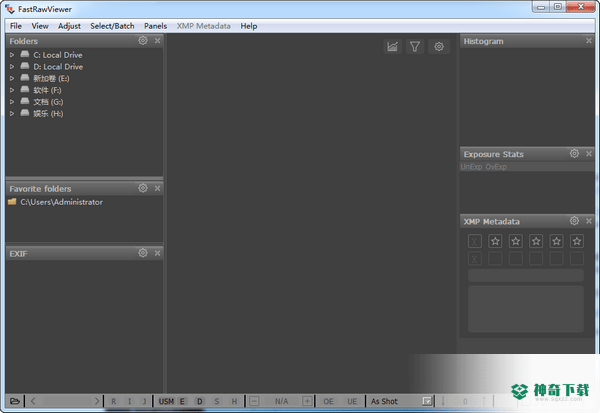Expand the (H:) drive tree node

(12, 114)
